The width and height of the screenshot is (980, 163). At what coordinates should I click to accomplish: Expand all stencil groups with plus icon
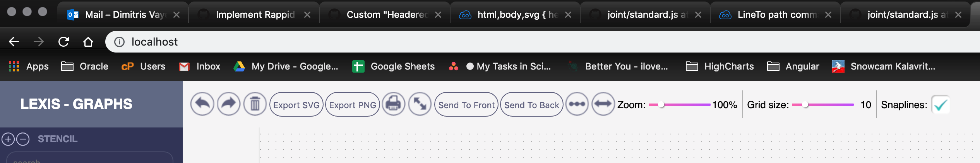(8, 139)
